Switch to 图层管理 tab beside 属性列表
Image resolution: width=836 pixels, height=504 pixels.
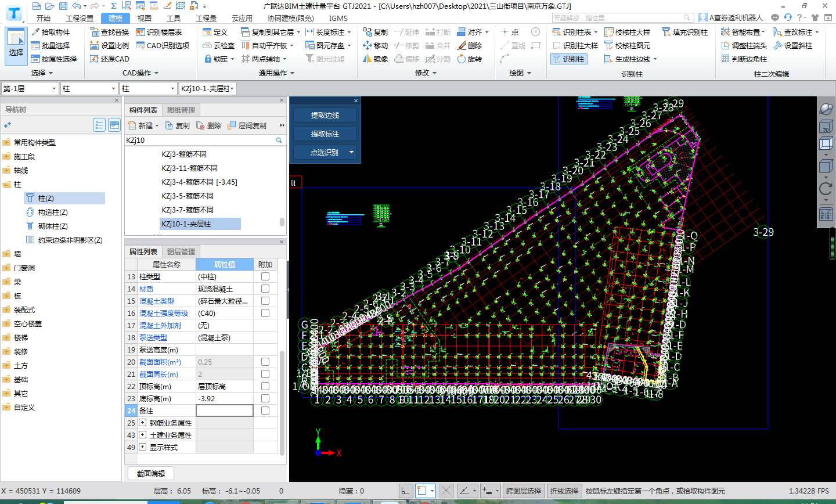pyautogui.click(x=181, y=251)
